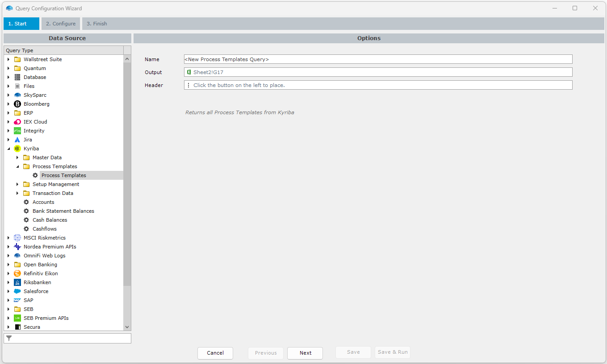Click the Salesforce cloud icon
Screen dimensions: 607x364
(x=17, y=291)
